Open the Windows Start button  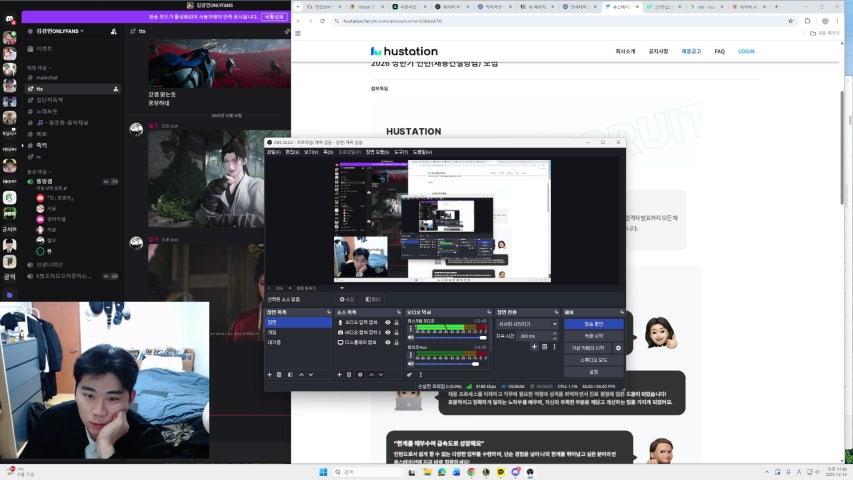(323, 472)
